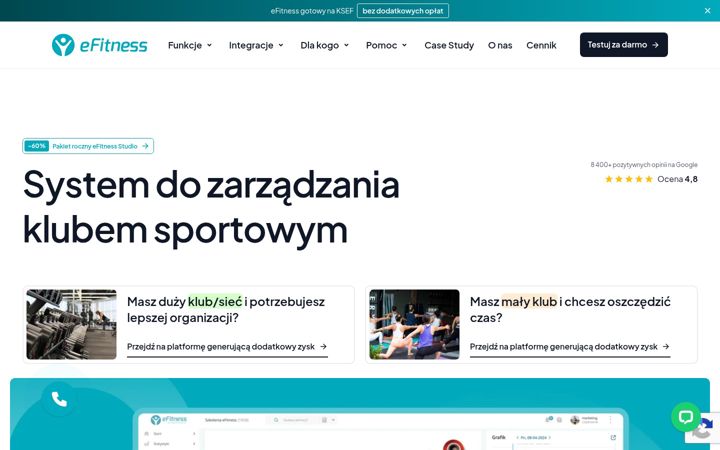Click the reCAPTCHA badge
This screenshot has height=450, width=720.
[703, 428]
